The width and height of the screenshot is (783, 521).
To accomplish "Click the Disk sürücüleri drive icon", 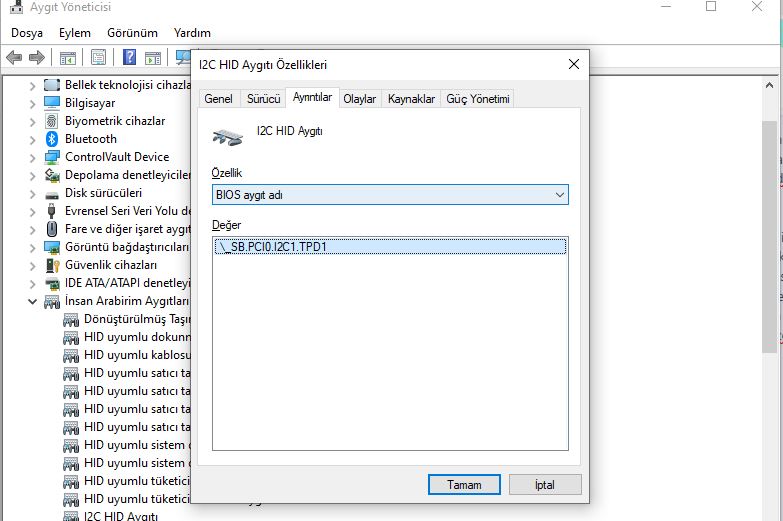I will 52,195.
